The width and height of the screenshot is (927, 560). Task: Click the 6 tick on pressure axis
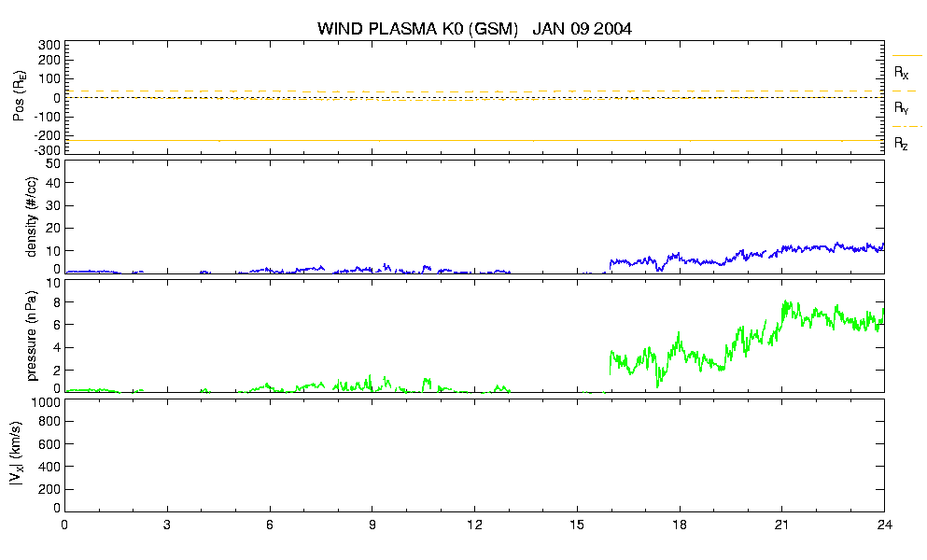pos(57,325)
